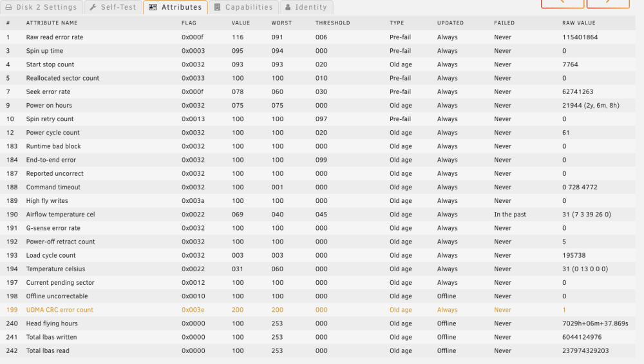Image resolution: width=644 pixels, height=364 pixels.
Task: Click raw value 115401864
Action: [580, 37]
